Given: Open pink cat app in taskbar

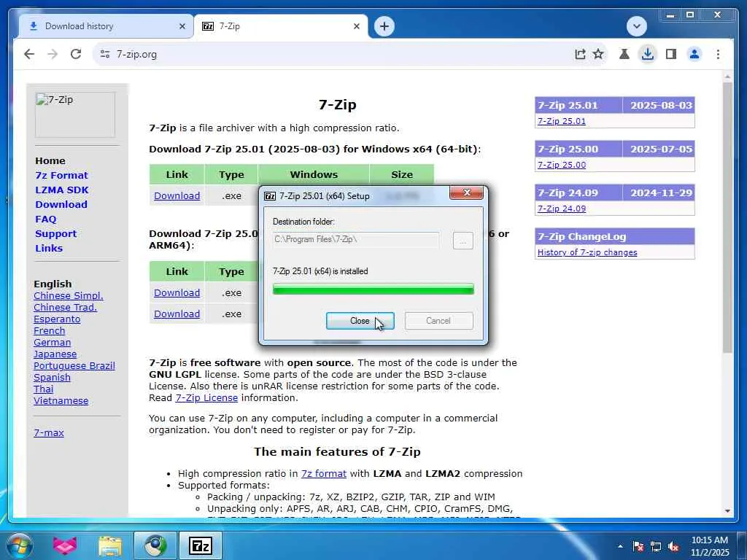Looking at the screenshot, I should (65, 545).
